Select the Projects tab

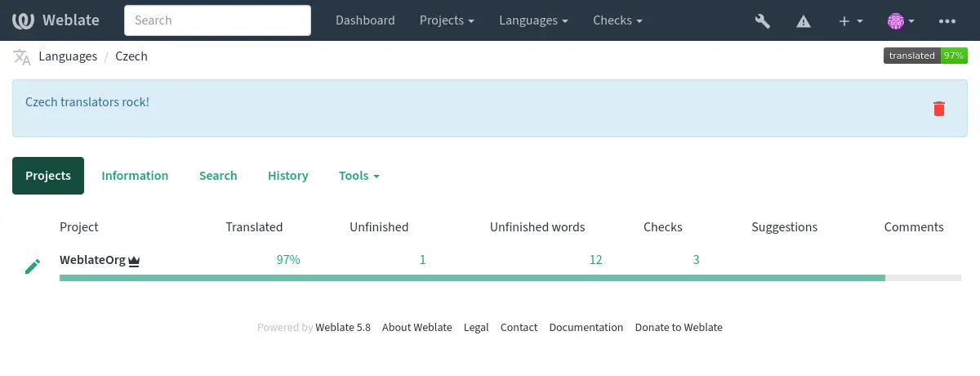point(48,176)
